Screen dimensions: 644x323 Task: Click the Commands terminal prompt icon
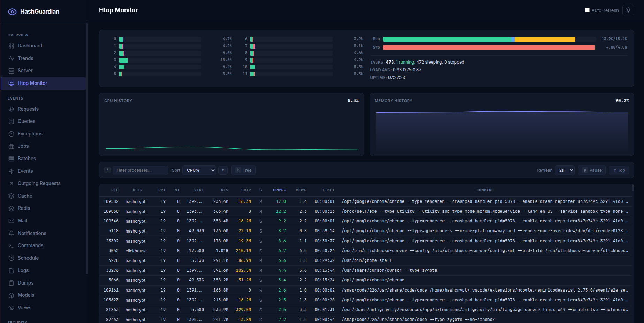(11, 245)
